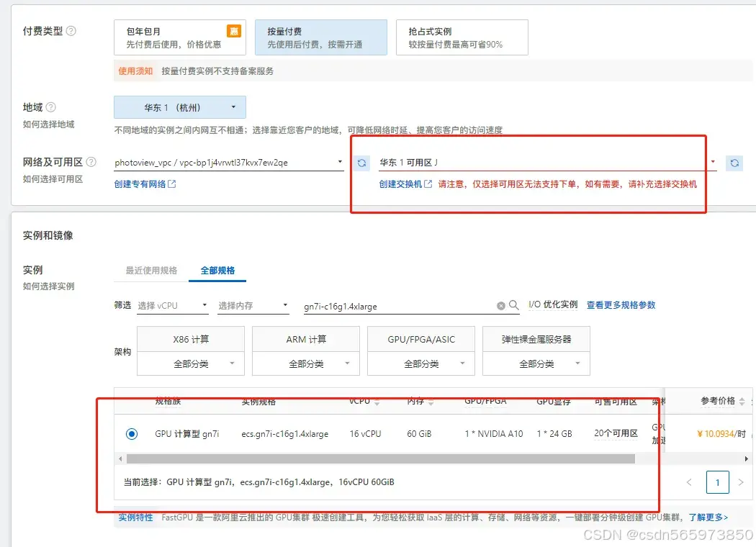Screen dimensions: 756x547
Task: Choose the 抢占式实例 billing option
Action: (x=461, y=37)
